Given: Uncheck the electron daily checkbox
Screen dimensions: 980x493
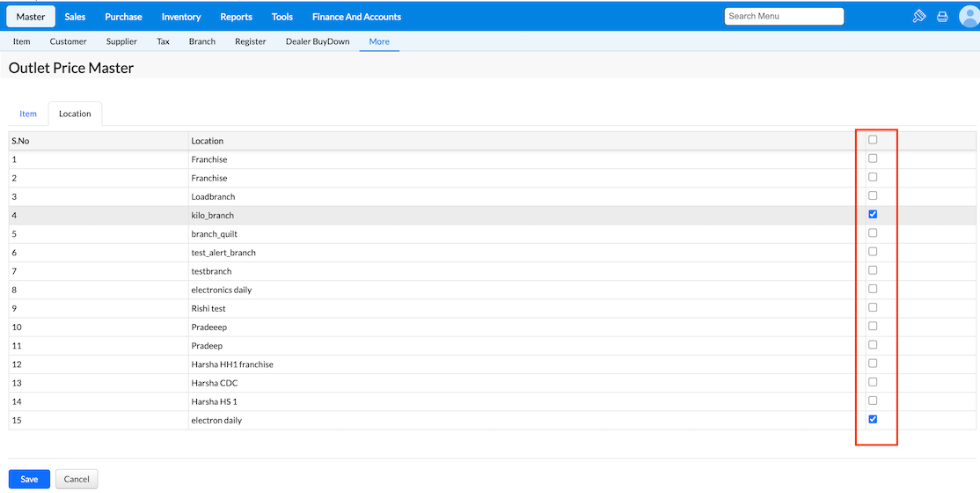Looking at the screenshot, I should [874, 419].
